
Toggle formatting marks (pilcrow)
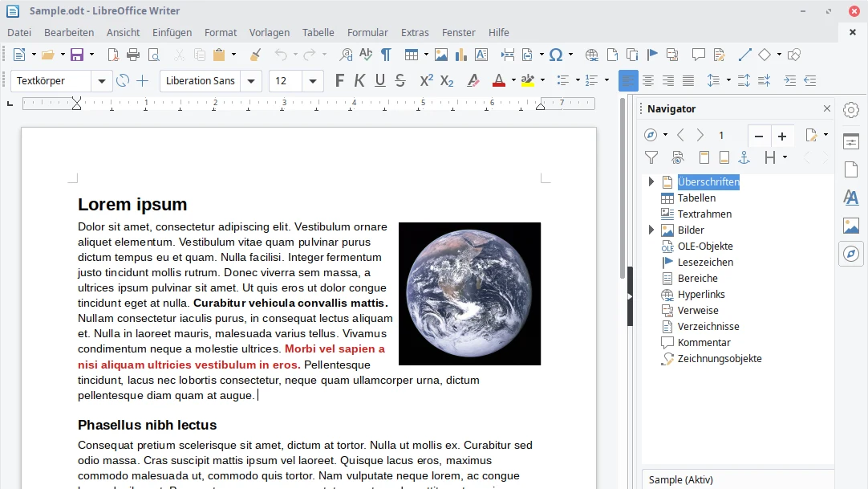[386, 55]
